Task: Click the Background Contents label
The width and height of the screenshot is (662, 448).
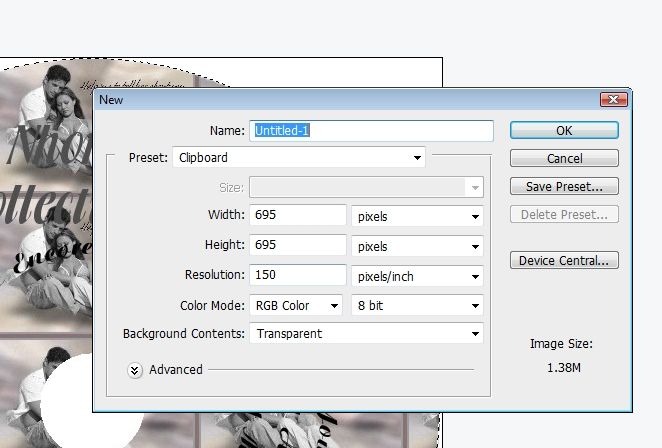Action: coord(184,334)
